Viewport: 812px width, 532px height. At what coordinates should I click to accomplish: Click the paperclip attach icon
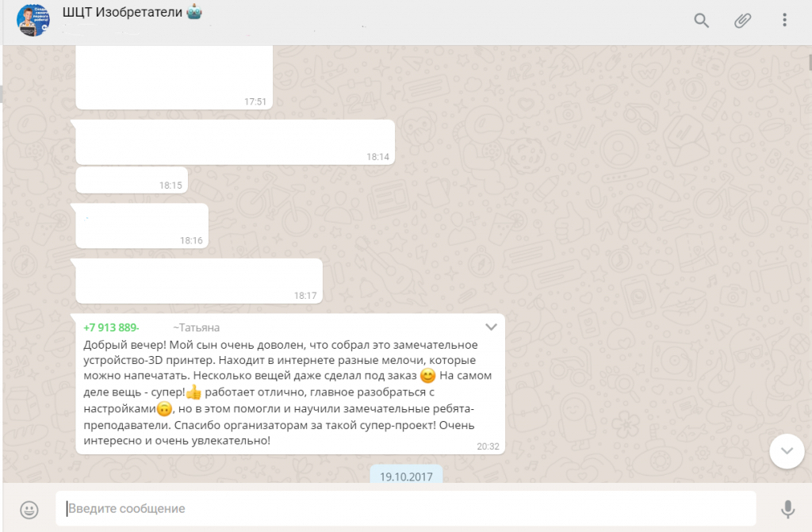point(742,21)
